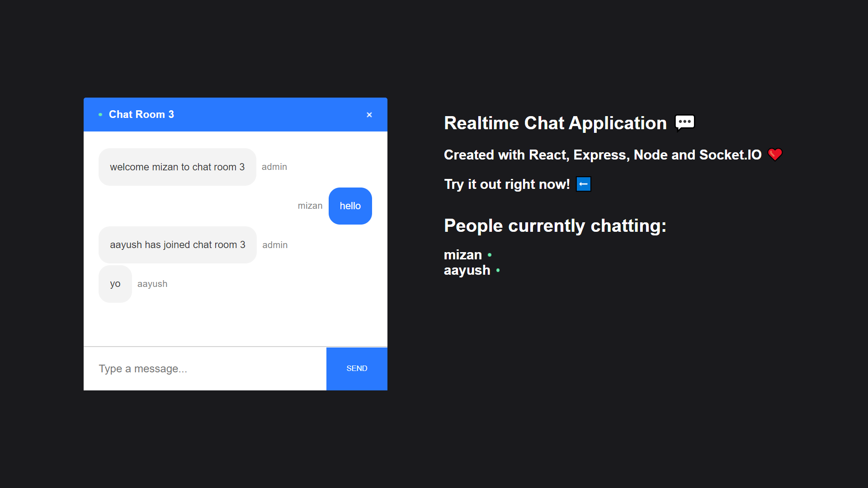Click the 'mizan' sender label beside hello
868x488 pixels.
pos(310,206)
